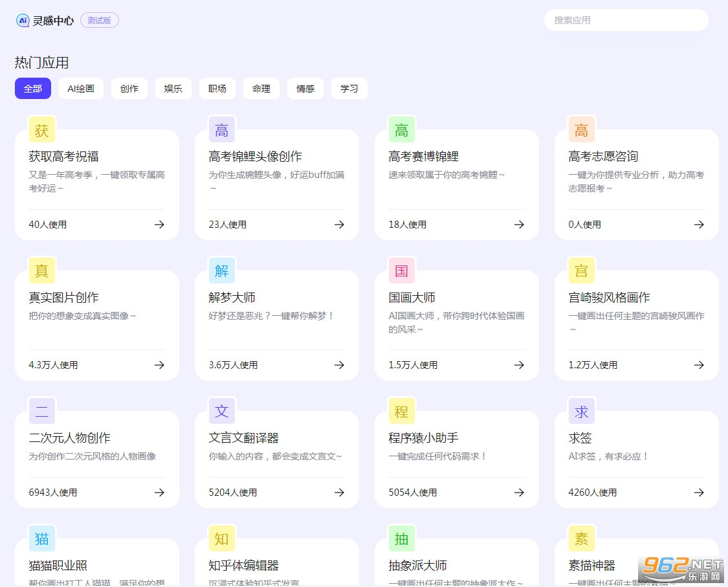Open the 解梦大师 app title
The height and width of the screenshot is (587, 728).
tap(232, 297)
